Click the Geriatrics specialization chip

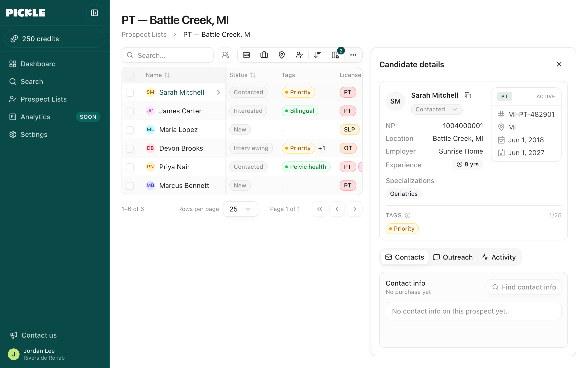(x=404, y=194)
